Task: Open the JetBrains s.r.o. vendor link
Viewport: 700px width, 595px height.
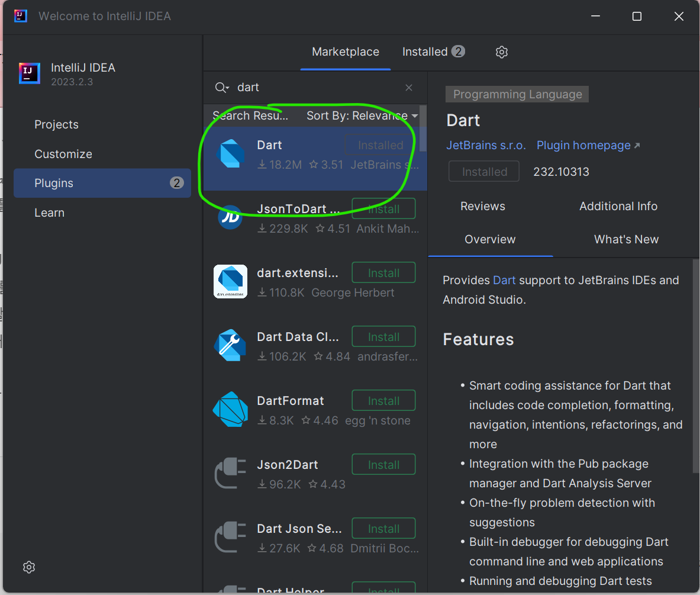Action: (x=486, y=145)
